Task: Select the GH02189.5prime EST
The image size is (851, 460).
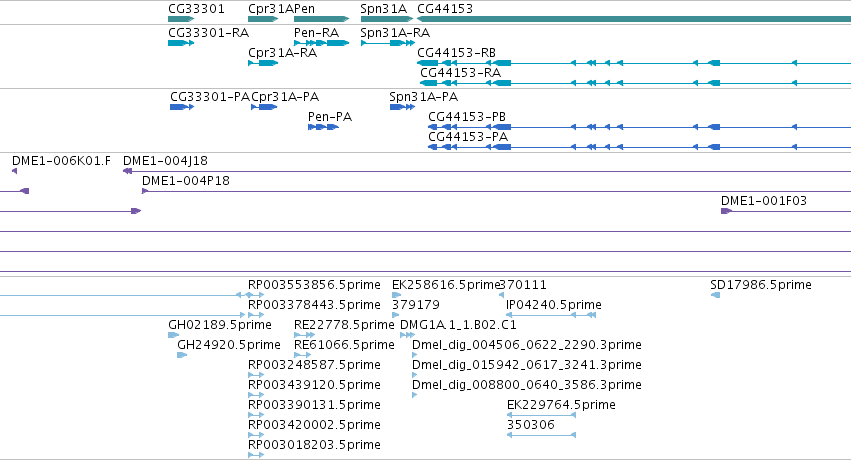Action: click(174, 335)
